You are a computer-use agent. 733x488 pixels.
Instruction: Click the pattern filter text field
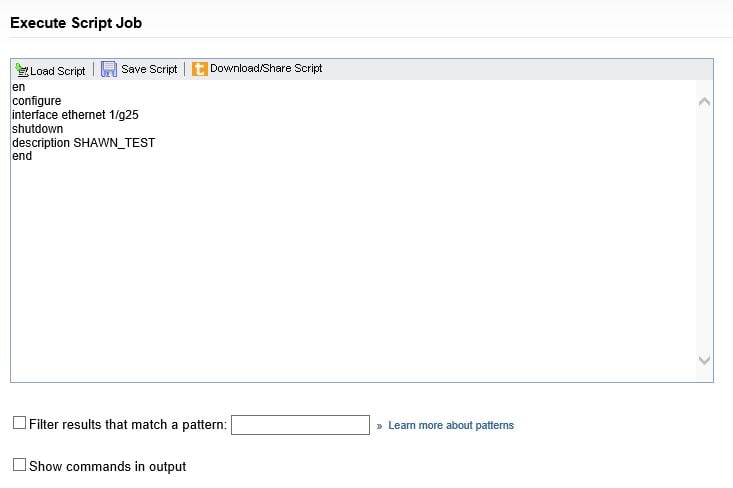[301, 425]
